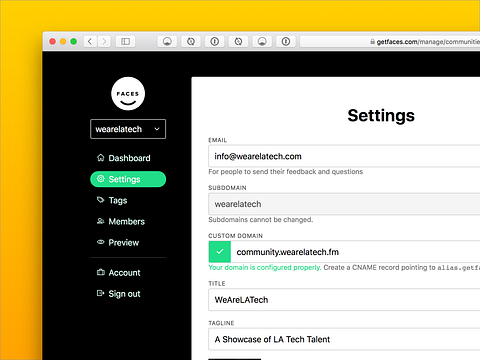480x360 pixels.
Task: Click the disabled Subdomain field wearelatech
Action: pyautogui.click(x=344, y=204)
